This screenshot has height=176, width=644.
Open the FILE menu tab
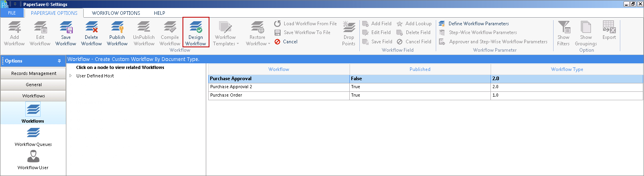[x=12, y=13]
